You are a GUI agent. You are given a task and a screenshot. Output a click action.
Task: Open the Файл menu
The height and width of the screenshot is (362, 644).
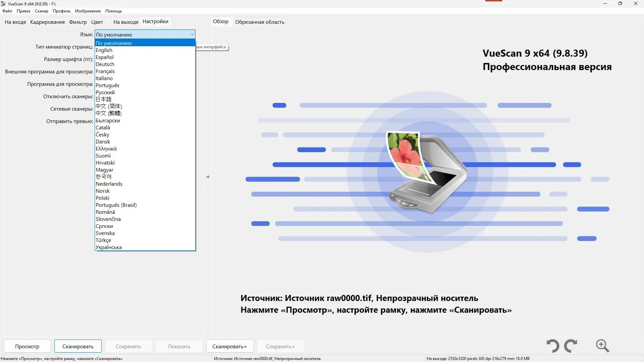point(7,11)
